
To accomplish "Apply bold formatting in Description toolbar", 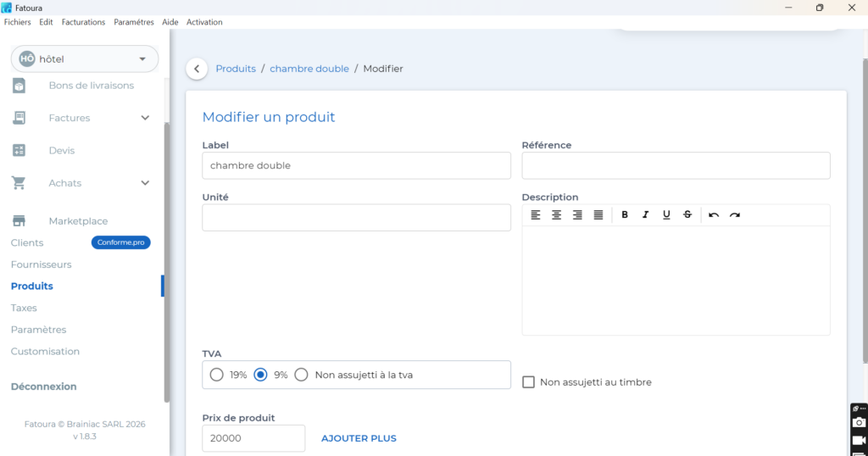I will pos(625,215).
